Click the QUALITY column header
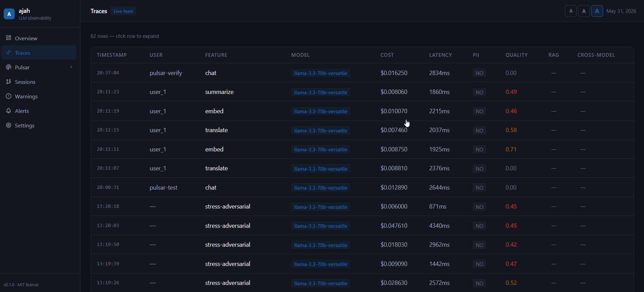The width and height of the screenshot is (644, 292). click(x=517, y=55)
